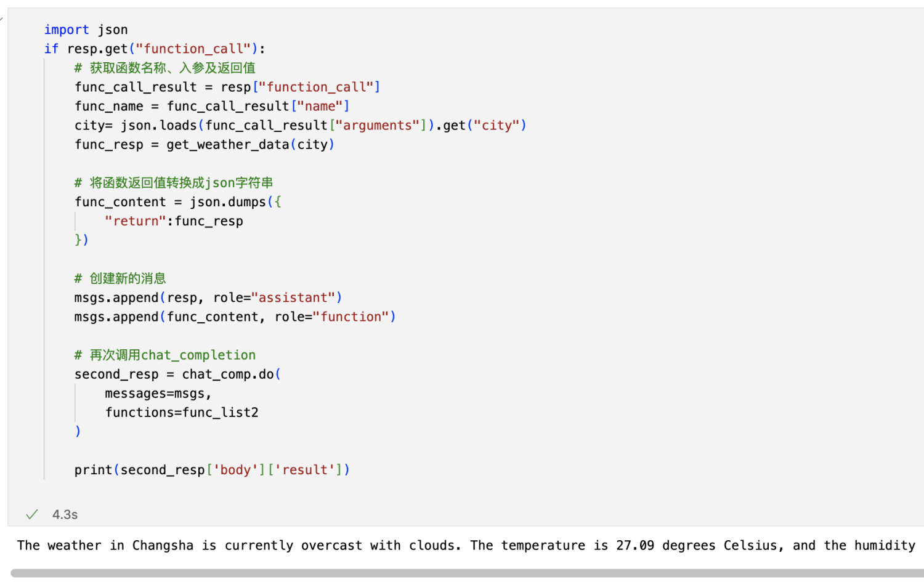Click the functions=func_list2 argument
This screenshot has width=924, height=587.
182,412
